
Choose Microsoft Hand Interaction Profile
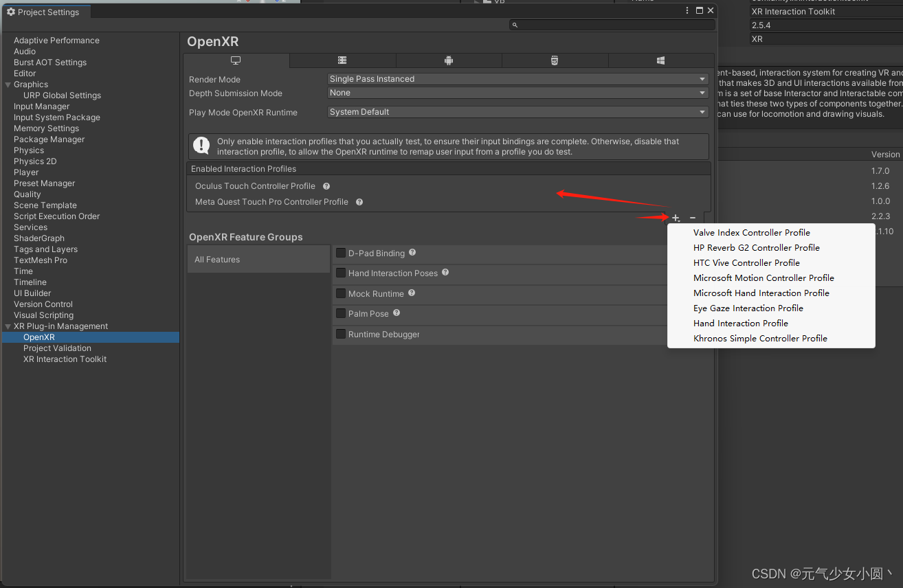[761, 293]
